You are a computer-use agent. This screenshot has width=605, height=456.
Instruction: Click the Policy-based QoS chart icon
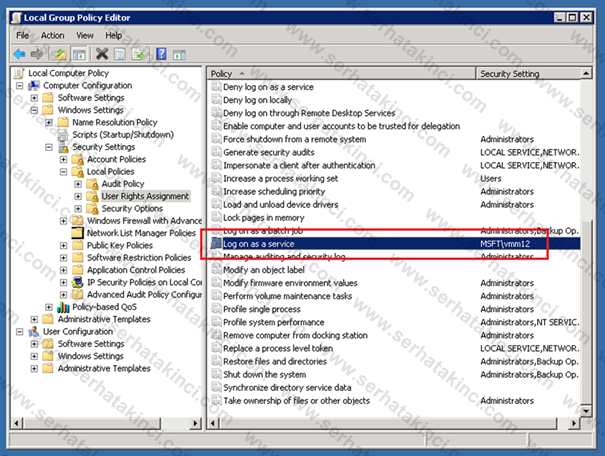(63, 307)
